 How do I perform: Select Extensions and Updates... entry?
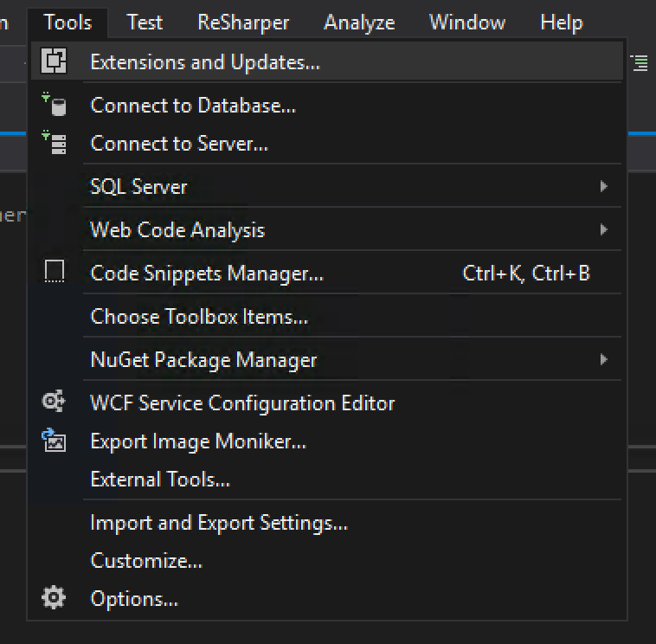(327, 61)
